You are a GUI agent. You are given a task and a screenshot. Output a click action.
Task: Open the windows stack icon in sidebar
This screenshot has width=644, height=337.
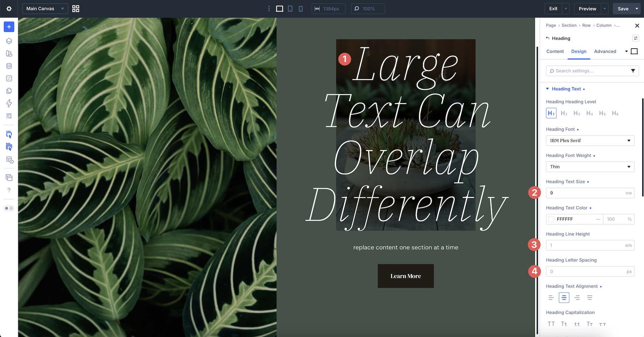tap(9, 177)
